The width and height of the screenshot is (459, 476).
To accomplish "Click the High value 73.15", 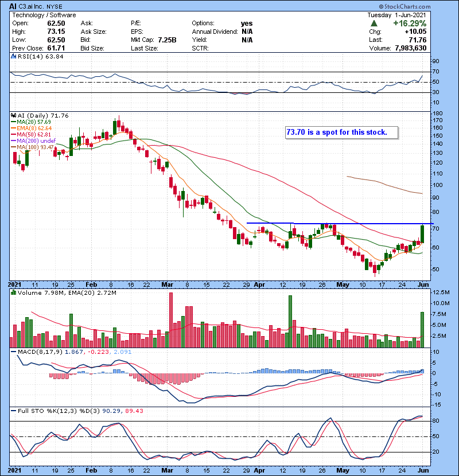I will click(x=56, y=32).
